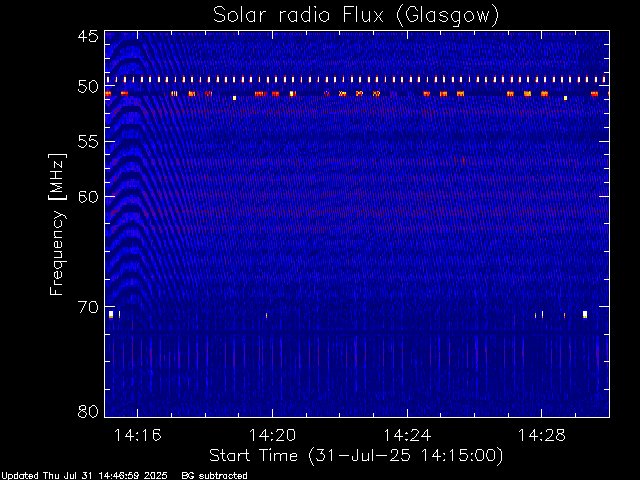Click the "BG subtracted" note

(214, 476)
